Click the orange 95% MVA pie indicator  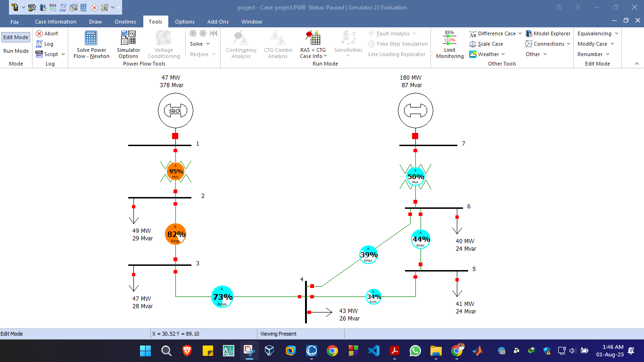click(175, 172)
